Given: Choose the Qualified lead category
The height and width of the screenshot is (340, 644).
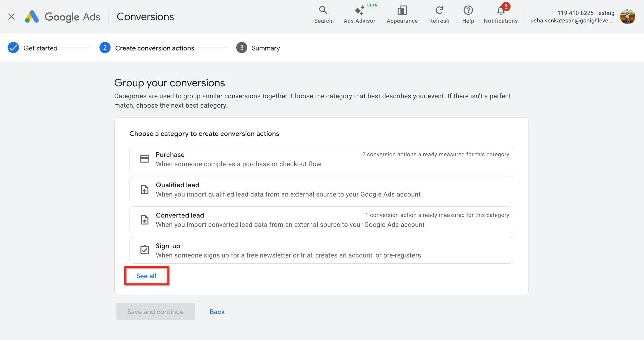Looking at the screenshot, I should (x=321, y=190).
